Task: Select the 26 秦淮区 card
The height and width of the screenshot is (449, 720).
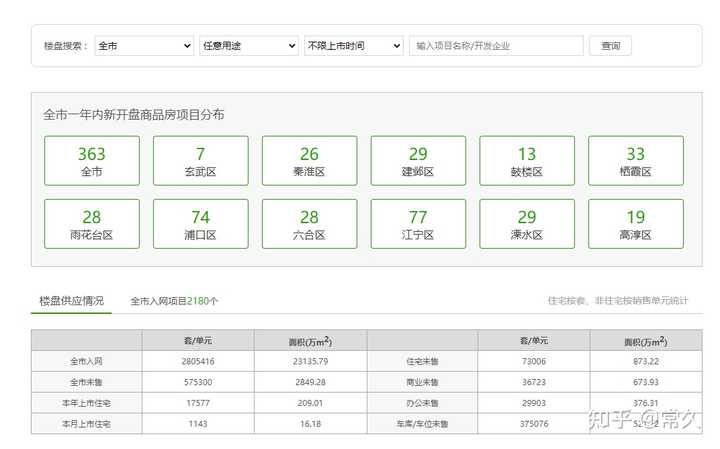Action: pyautogui.click(x=309, y=161)
